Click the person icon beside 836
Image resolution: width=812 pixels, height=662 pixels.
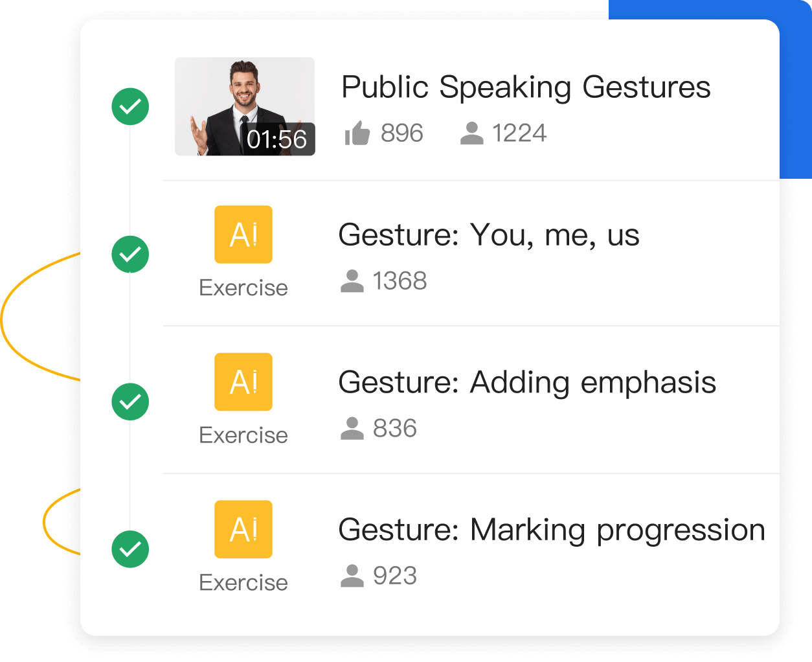tap(352, 428)
